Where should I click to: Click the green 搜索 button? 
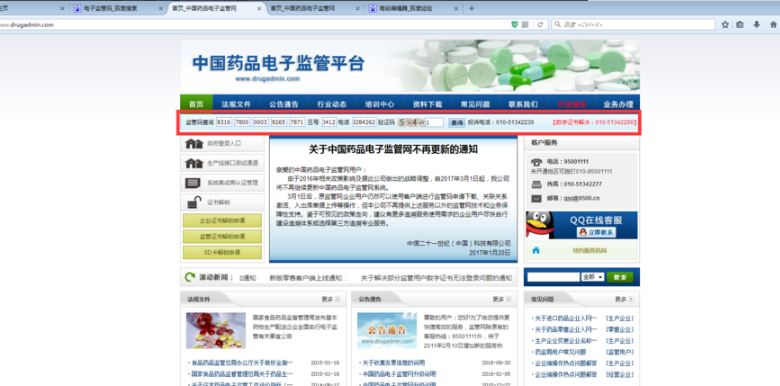point(620,277)
